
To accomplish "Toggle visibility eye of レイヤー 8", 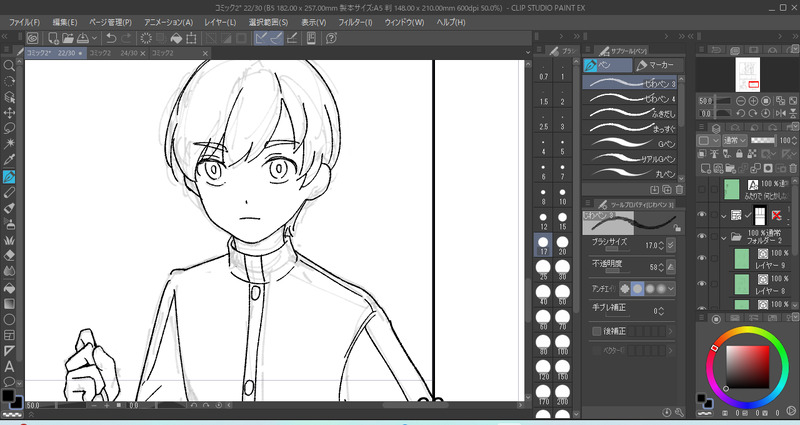I will pyautogui.click(x=702, y=284).
